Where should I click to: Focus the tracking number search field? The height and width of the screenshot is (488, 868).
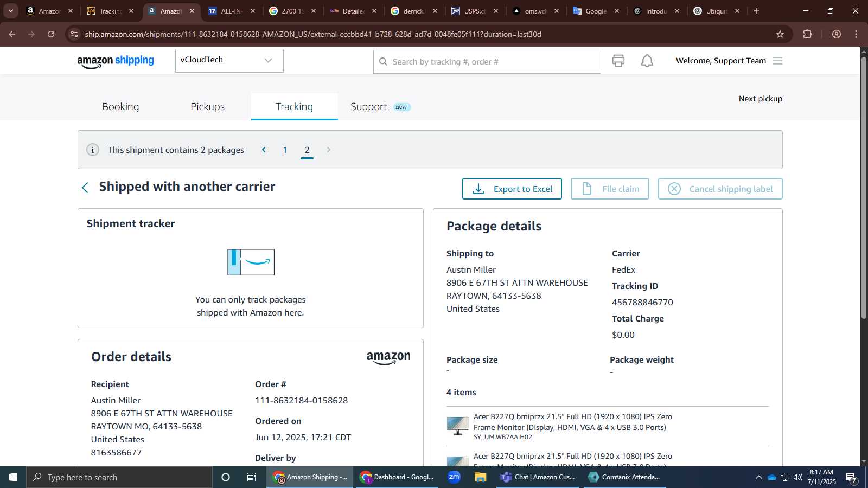(x=487, y=62)
